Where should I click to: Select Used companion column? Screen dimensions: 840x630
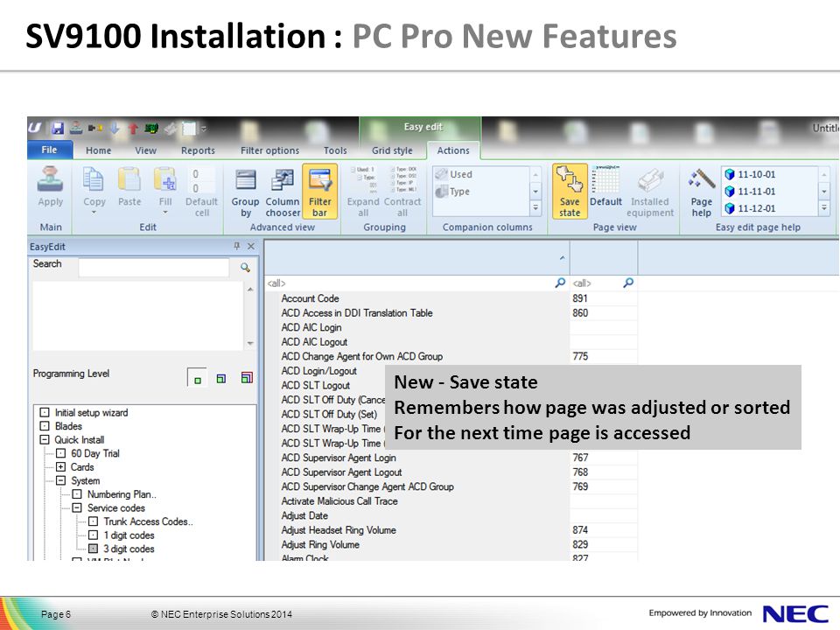454,174
